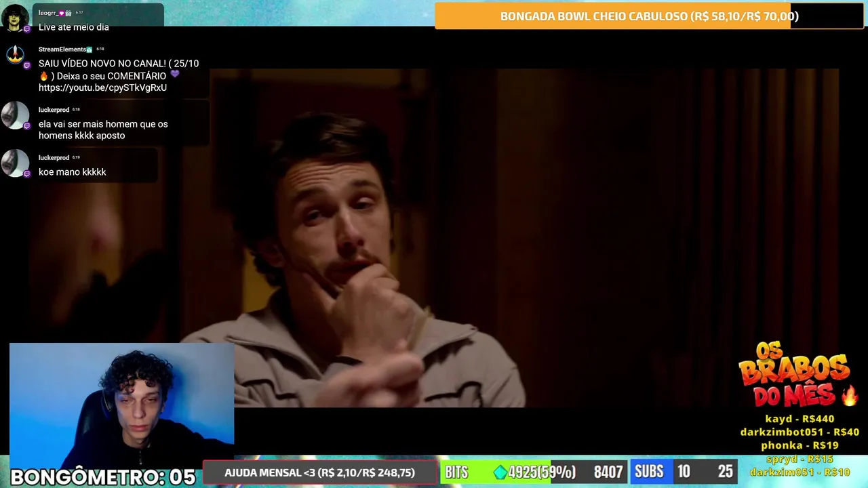
Task: Click leogrr_'s avatar in the chat overlay
Action: [x=14, y=17]
